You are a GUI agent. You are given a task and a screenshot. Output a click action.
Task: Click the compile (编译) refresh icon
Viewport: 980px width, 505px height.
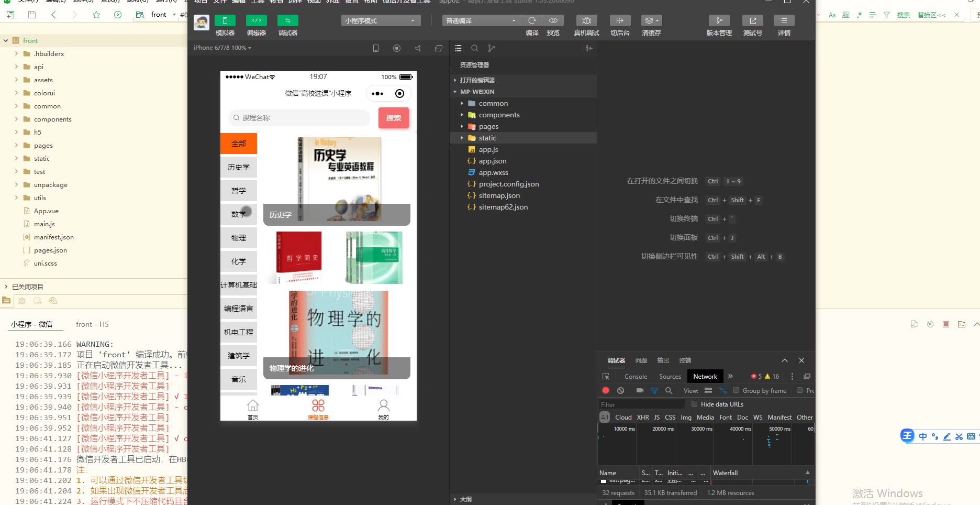pyautogui.click(x=532, y=20)
